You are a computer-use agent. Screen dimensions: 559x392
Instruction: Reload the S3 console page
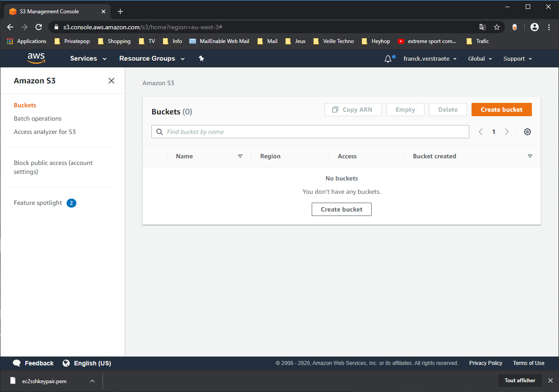tap(39, 27)
